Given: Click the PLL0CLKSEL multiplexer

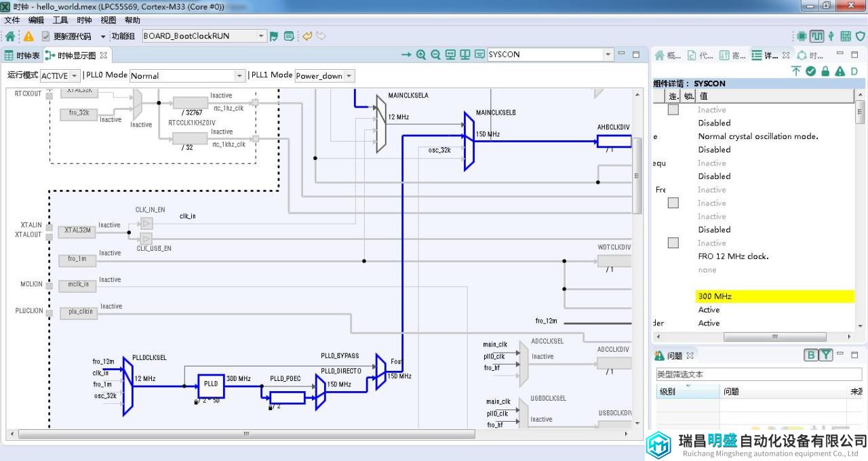Looking at the screenshot, I should (127, 386).
